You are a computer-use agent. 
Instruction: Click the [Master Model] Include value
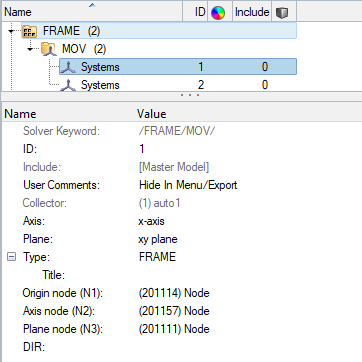pos(174,167)
